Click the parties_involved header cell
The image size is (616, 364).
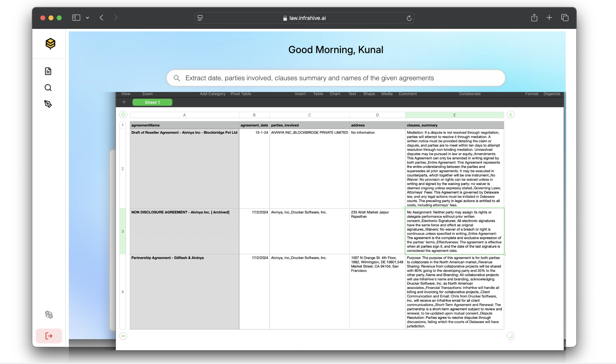pyautogui.click(x=309, y=125)
